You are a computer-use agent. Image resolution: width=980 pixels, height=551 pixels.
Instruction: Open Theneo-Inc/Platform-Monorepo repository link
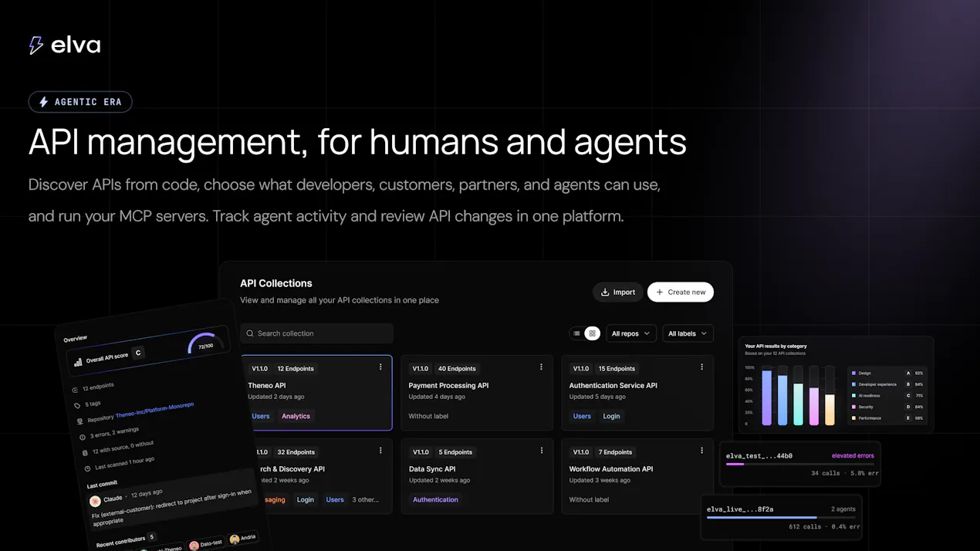pos(155,410)
